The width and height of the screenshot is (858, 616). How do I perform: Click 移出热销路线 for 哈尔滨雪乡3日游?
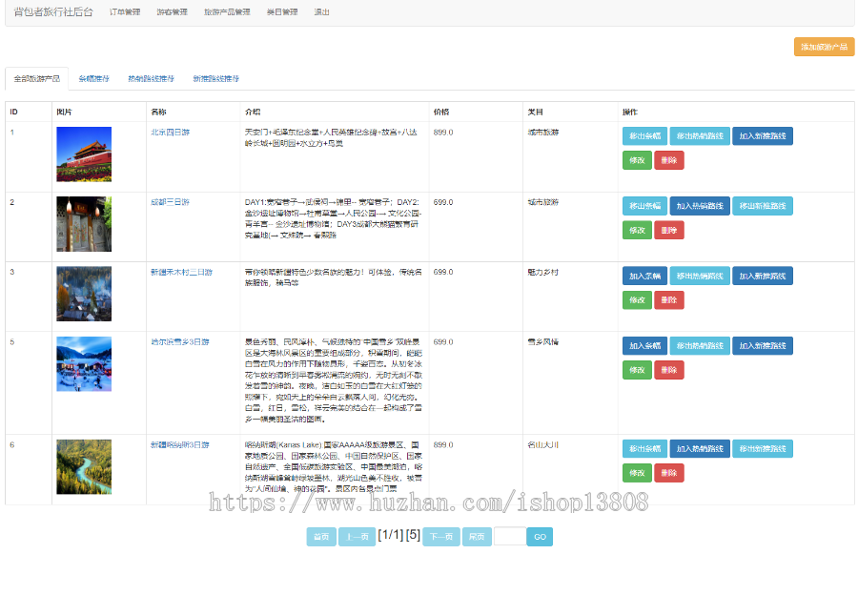coord(700,346)
